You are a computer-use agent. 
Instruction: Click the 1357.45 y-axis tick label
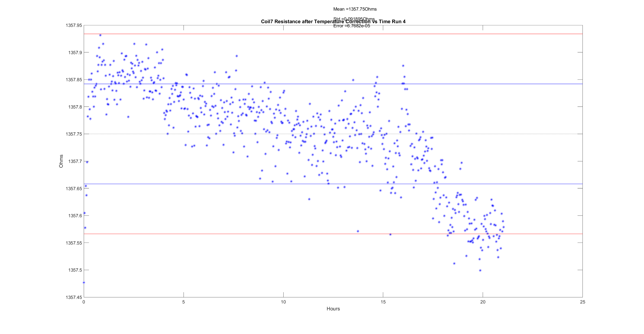tap(74, 297)
